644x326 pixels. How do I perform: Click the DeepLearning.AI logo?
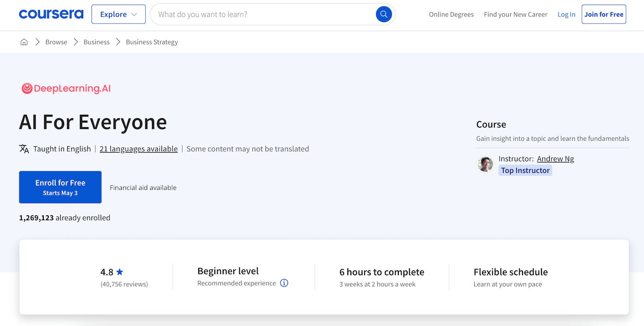[66, 88]
